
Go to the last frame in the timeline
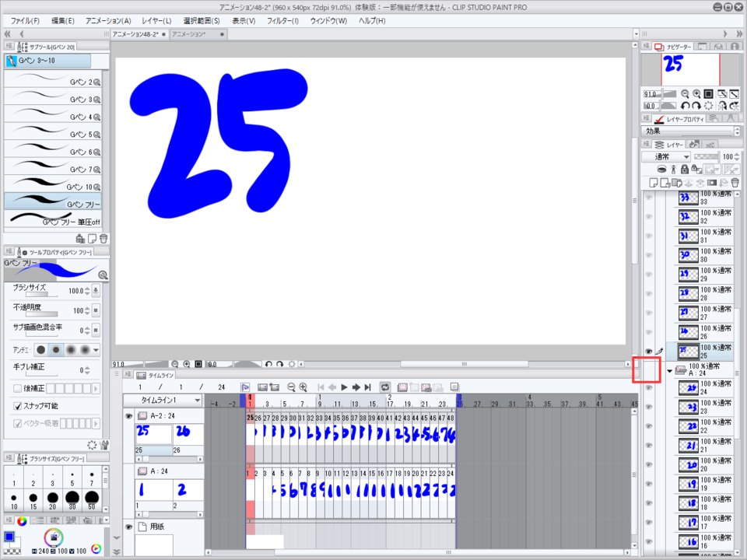[x=366, y=387]
